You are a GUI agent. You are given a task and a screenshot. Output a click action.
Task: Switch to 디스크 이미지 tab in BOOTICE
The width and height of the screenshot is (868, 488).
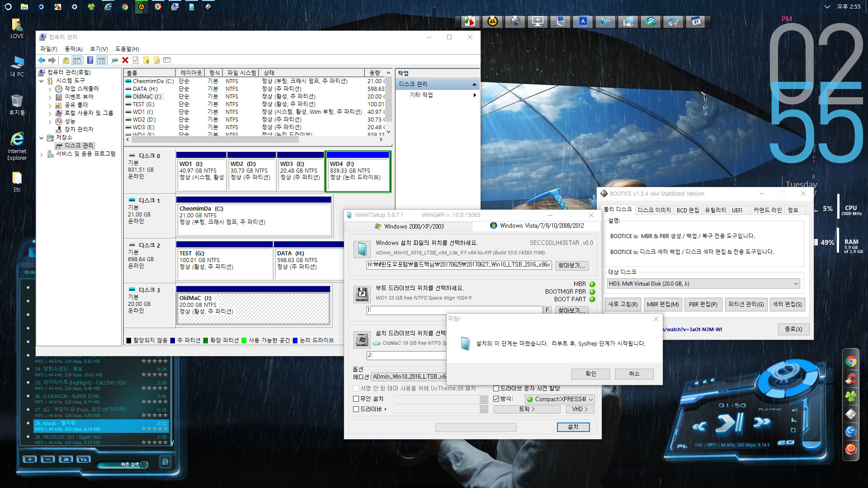pos(654,210)
